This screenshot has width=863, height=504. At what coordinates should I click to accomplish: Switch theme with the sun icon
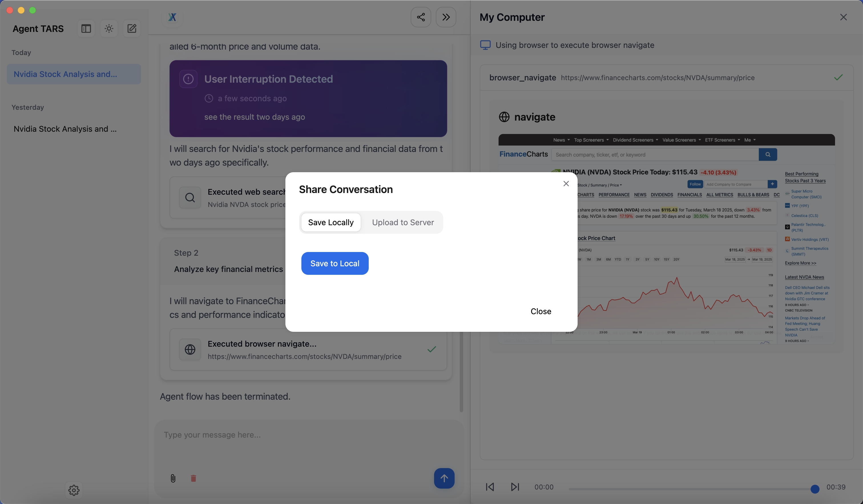(x=109, y=29)
